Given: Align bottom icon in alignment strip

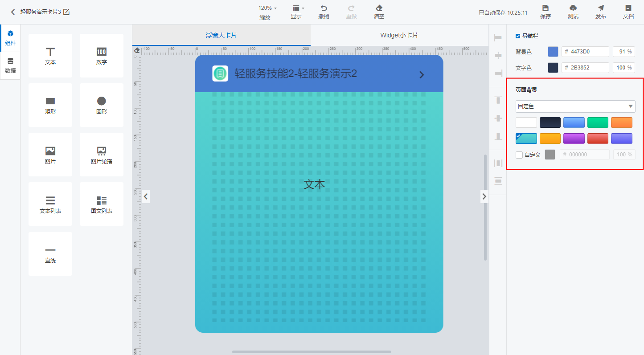Looking at the screenshot, I should click(498, 136).
